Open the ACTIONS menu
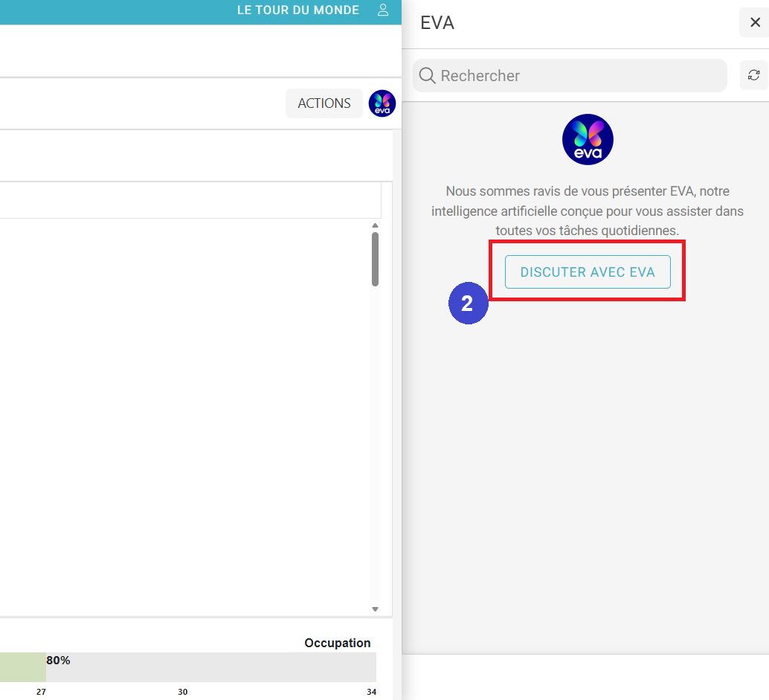 pos(324,103)
